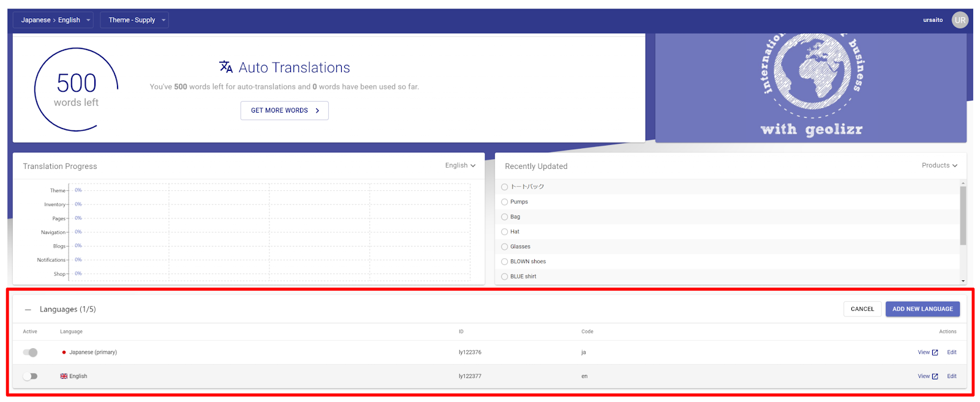Select the Glasses radio button
This screenshot has height=402, width=980.
(505, 247)
